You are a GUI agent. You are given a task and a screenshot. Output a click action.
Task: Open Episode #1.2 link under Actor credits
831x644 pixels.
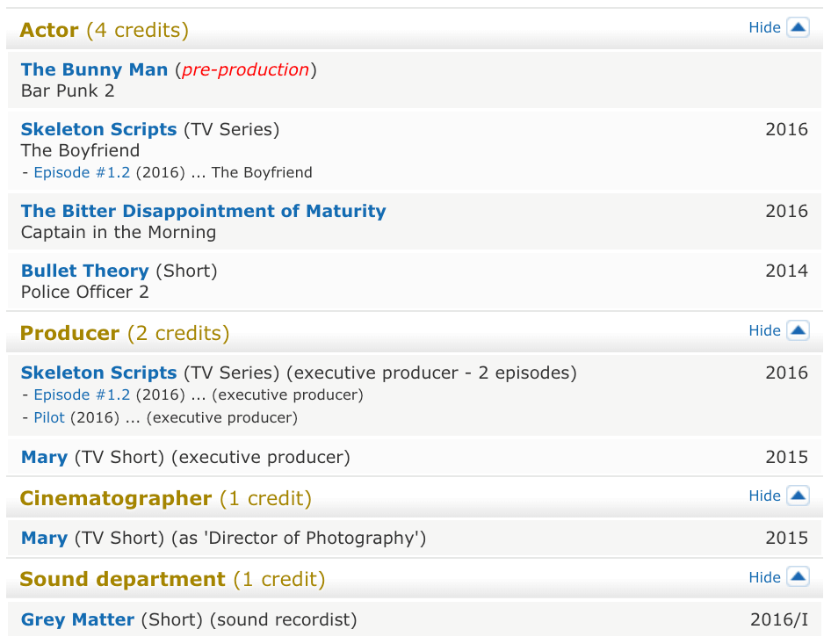pos(82,173)
